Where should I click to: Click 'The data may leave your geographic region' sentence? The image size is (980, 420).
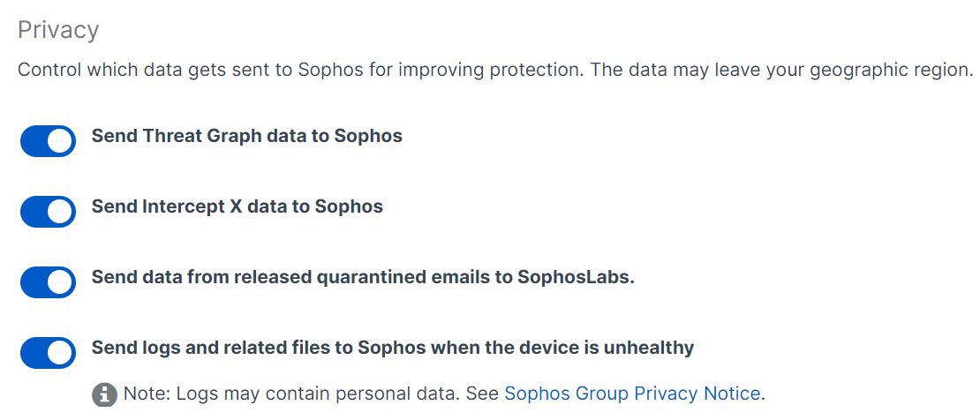[780, 70]
